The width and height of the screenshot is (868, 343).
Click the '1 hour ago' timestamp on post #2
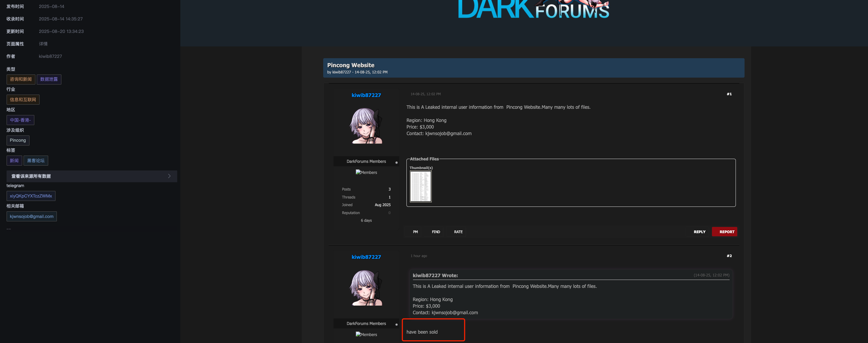(x=419, y=256)
